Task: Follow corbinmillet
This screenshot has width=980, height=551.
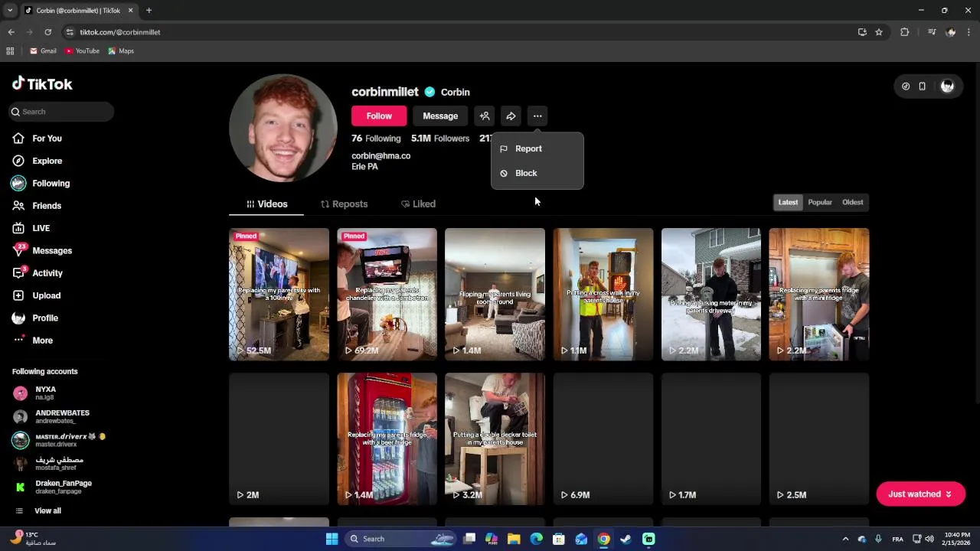Action: (379, 116)
